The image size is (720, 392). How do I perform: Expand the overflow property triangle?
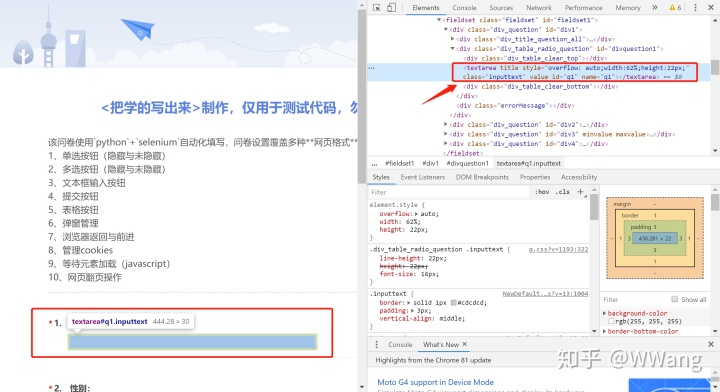point(416,214)
